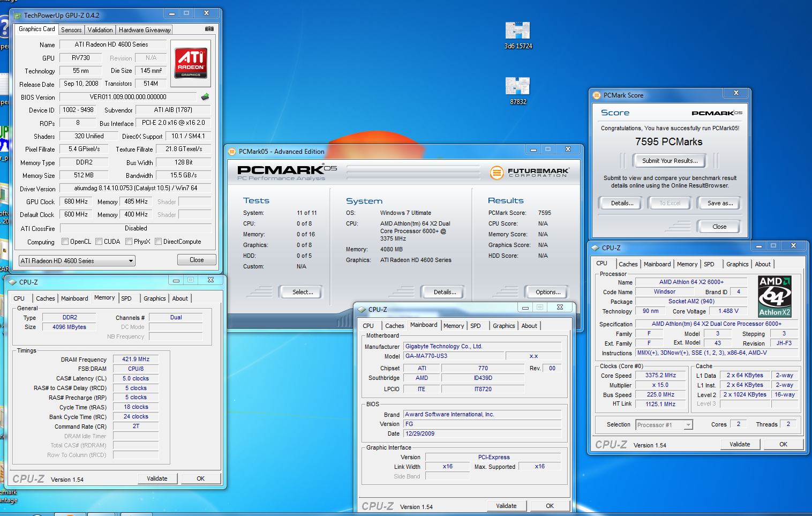Switch to the Validation tab in GPU-Z
812x516 pixels.
[100, 30]
